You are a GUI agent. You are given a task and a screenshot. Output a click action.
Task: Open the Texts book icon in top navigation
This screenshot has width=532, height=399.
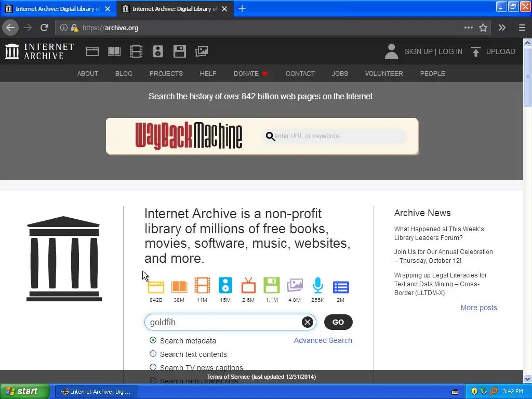pos(114,51)
